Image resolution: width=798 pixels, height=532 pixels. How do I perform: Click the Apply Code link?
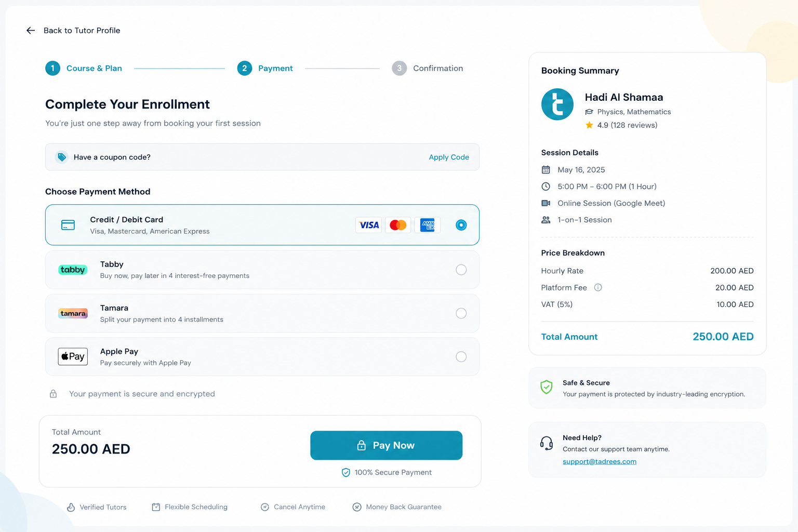tap(449, 157)
